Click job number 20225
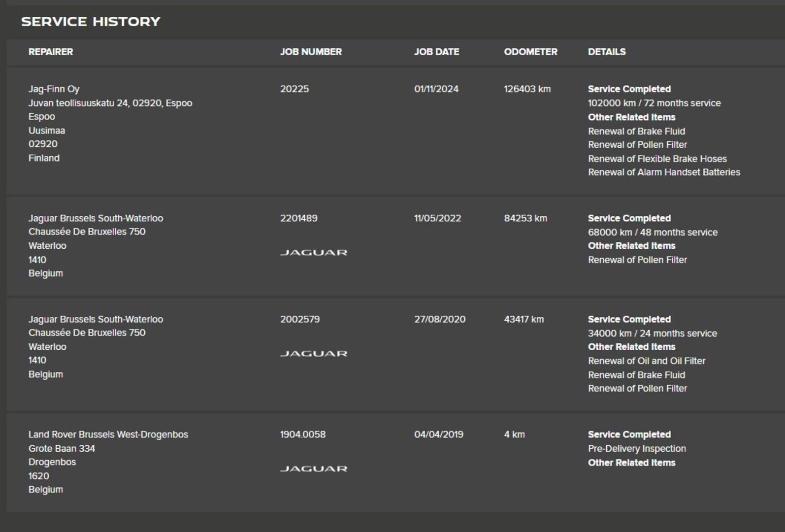 pos(294,89)
